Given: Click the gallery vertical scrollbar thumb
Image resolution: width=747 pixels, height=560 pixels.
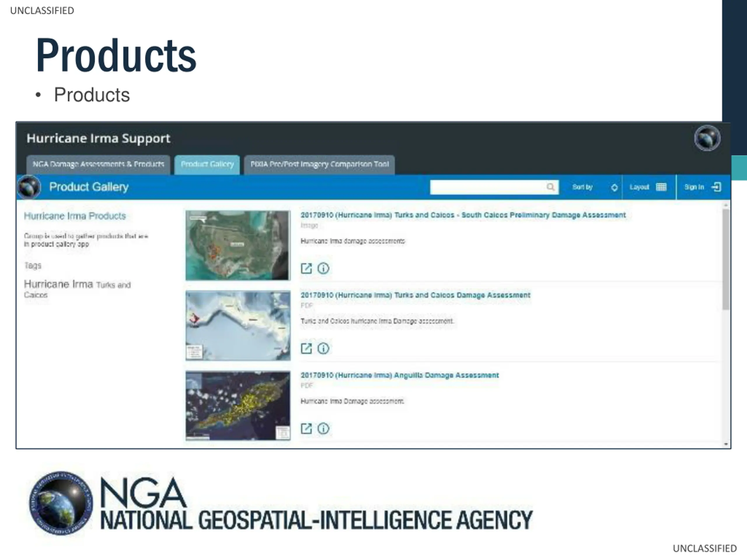Looking at the screenshot, I should click(x=726, y=259).
